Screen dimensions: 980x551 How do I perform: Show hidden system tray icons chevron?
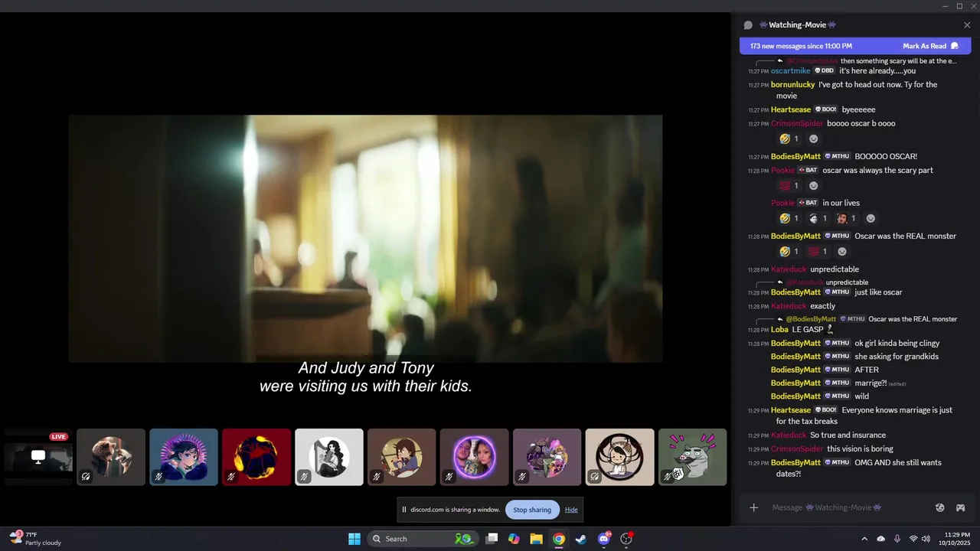[864, 539]
